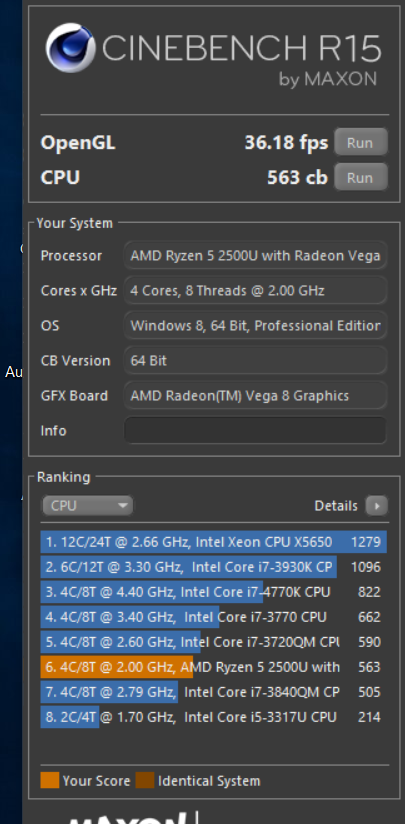This screenshot has width=405, height=824.
Task: Click the GFX Board Vega 8 field
Action: click(255, 396)
